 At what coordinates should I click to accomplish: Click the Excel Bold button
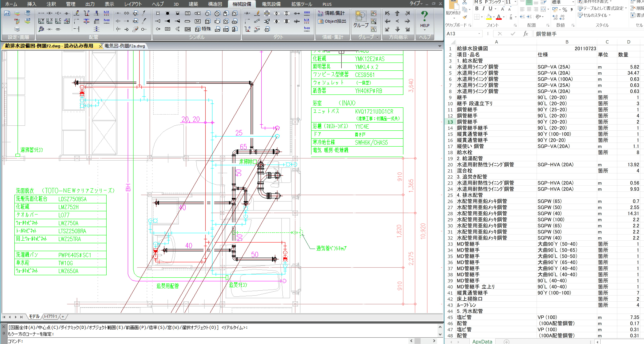(x=477, y=9)
